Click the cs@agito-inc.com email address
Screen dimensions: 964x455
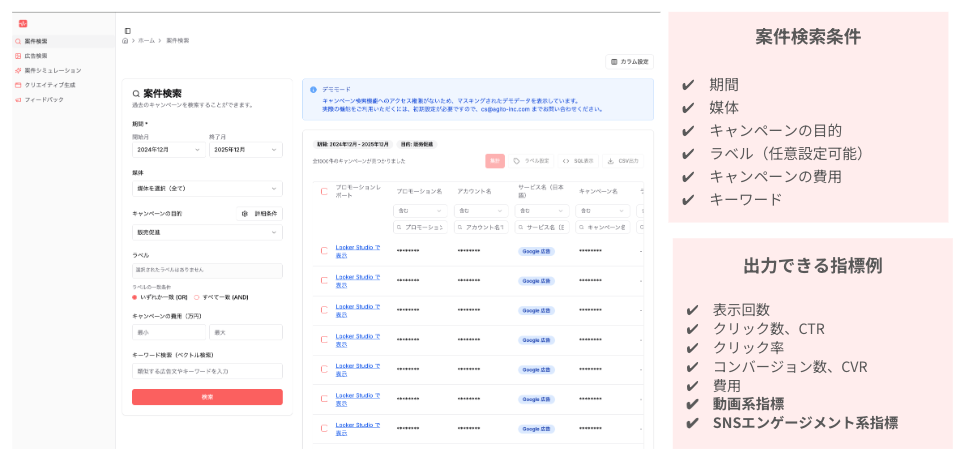[x=507, y=109]
